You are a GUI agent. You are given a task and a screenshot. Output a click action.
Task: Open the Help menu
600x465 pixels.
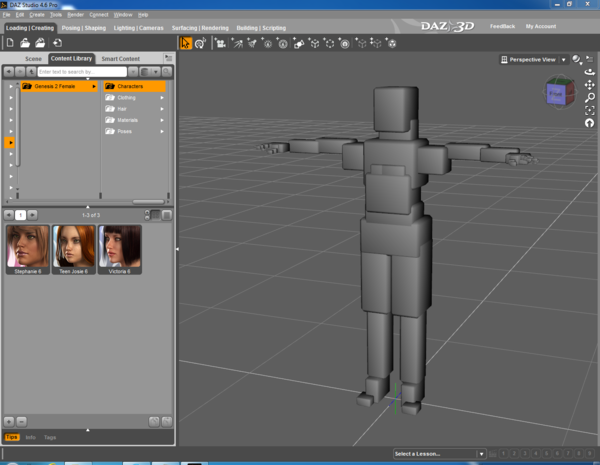click(143, 15)
